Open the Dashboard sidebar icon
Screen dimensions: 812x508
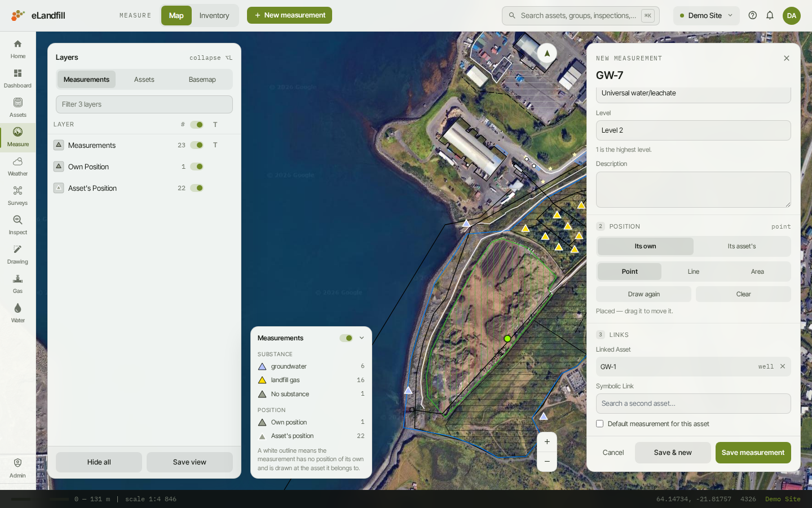coord(17,78)
